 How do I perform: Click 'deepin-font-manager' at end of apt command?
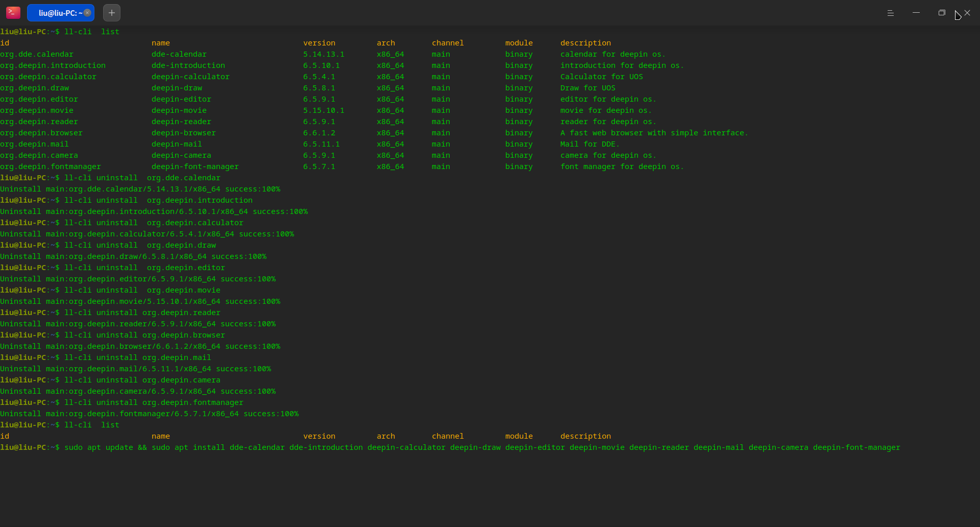tap(856, 447)
